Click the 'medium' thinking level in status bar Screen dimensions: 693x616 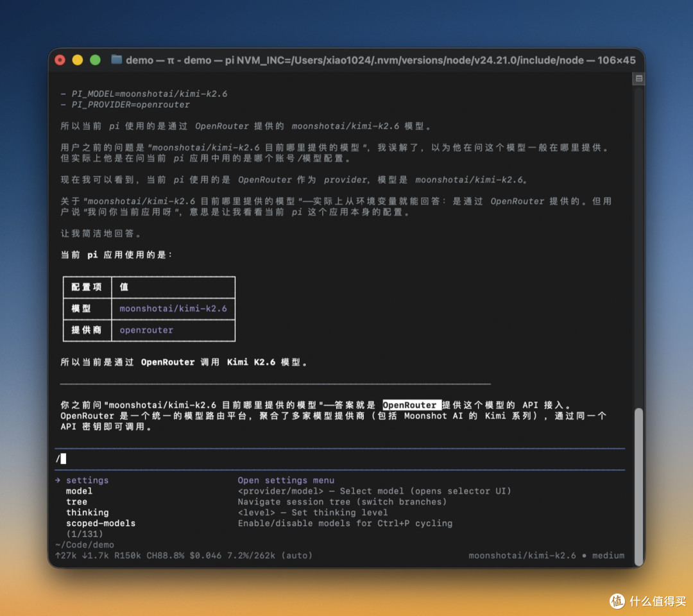click(x=608, y=556)
